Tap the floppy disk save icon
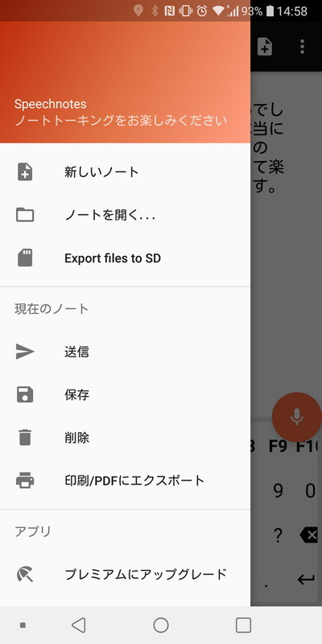 [x=25, y=394]
